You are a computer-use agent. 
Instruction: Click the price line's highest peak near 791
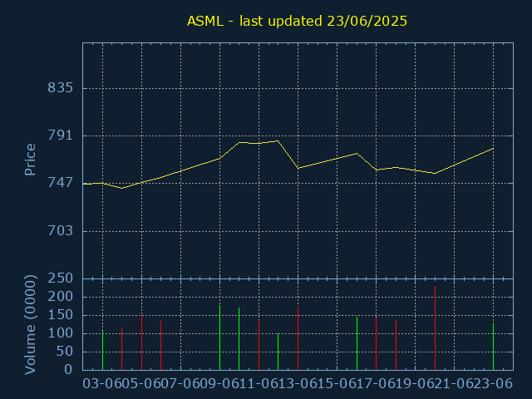(278, 140)
